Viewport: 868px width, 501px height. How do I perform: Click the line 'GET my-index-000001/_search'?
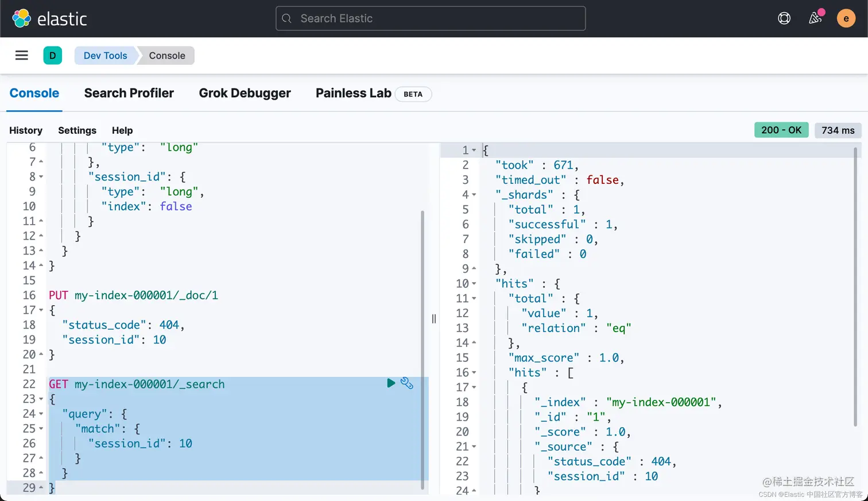pyautogui.click(x=137, y=384)
